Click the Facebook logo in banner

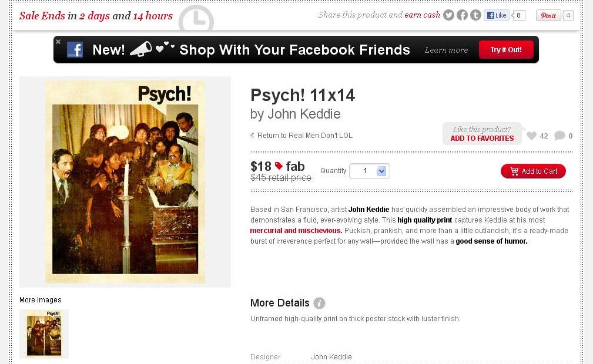coord(75,50)
